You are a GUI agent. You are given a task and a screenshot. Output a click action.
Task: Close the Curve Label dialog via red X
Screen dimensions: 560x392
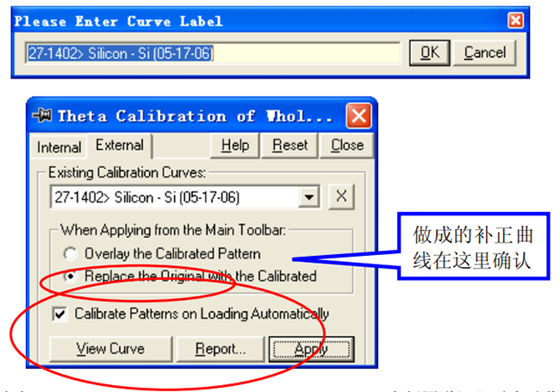click(515, 21)
